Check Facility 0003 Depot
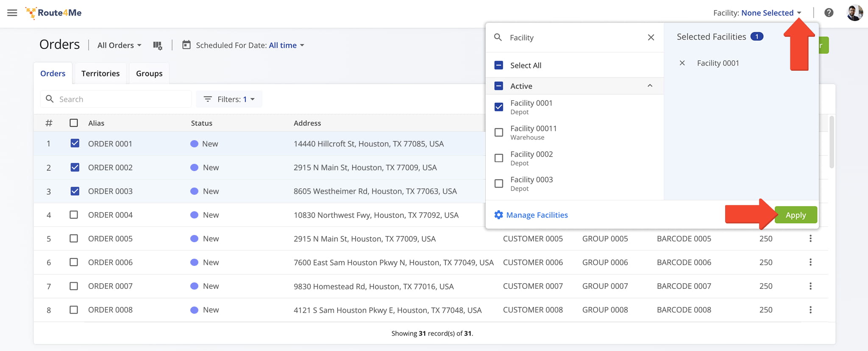Image resolution: width=868 pixels, height=351 pixels. (x=499, y=183)
